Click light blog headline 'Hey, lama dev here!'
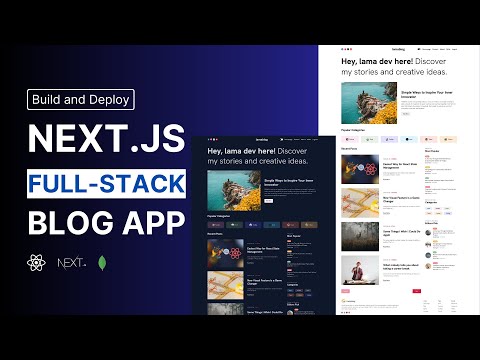Screen dimensions: 480x360 [x=377, y=61]
